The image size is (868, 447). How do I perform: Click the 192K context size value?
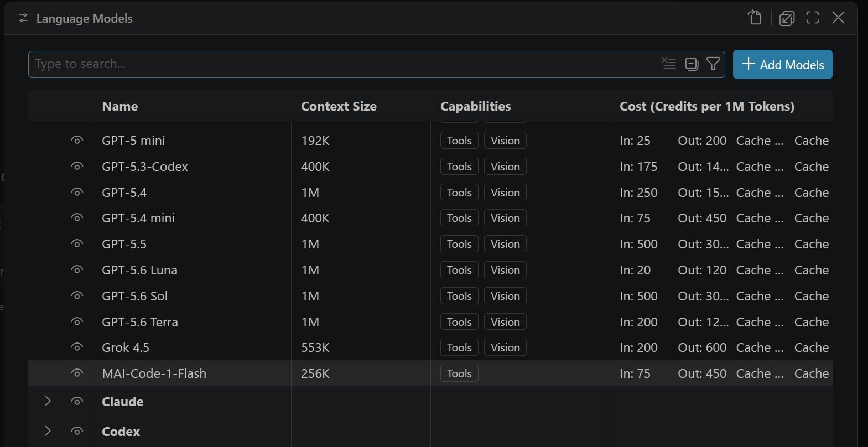(315, 141)
